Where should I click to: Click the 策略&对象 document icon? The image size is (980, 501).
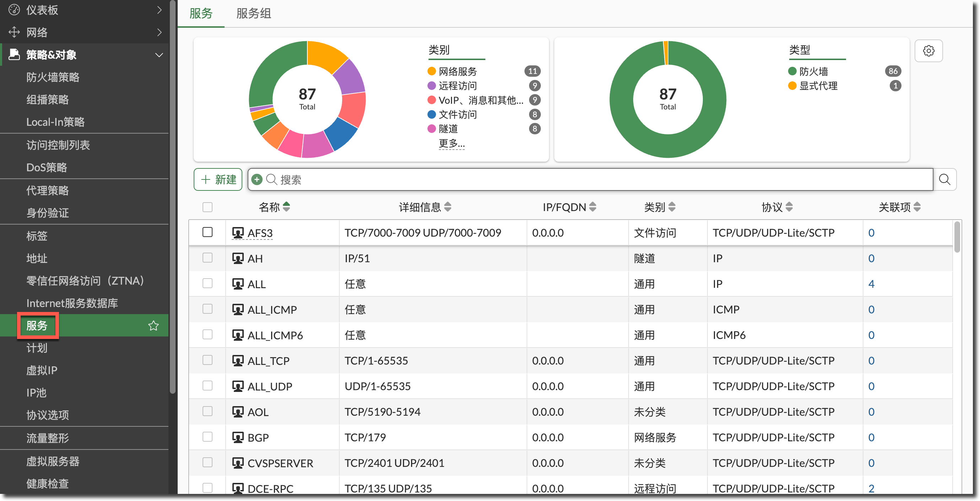pos(14,54)
